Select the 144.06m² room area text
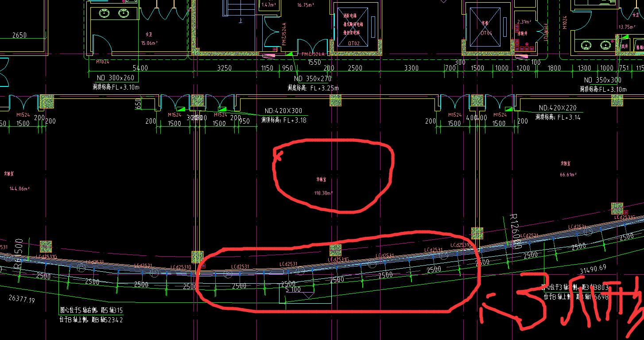Viewport: 644px width, 340px height. (19, 188)
